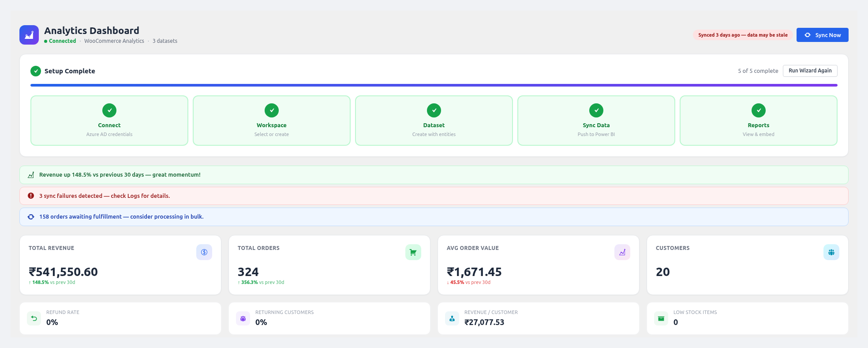Click the green Connected status indicator

click(60, 41)
